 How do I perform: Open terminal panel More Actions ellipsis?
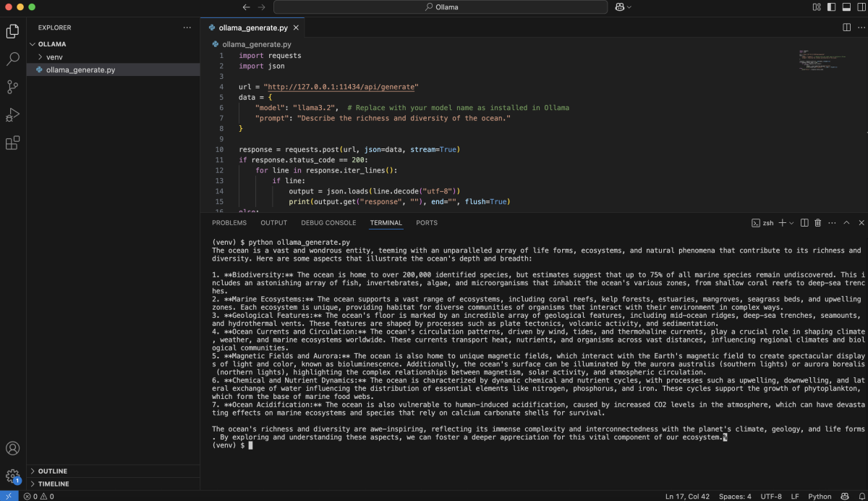[833, 223]
